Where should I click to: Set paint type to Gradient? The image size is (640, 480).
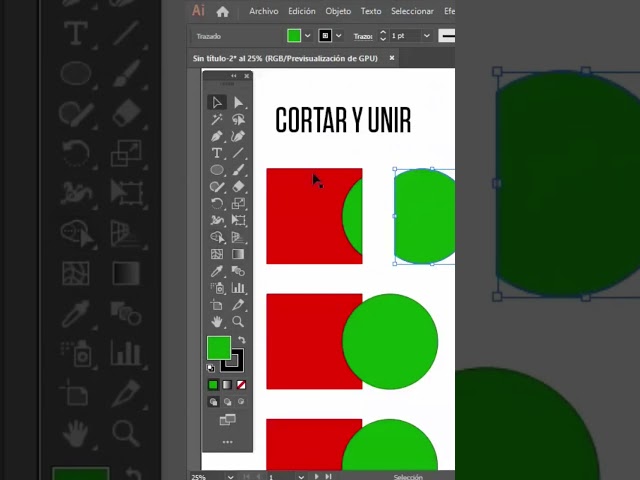tap(227, 385)
